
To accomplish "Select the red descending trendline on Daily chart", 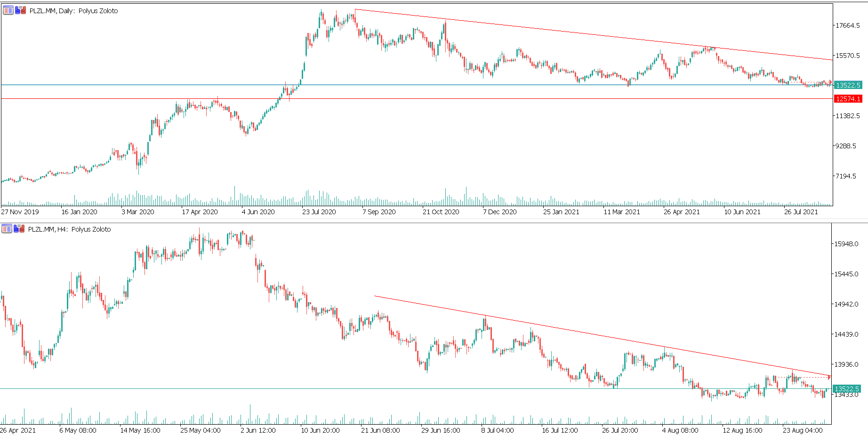I will (x=593, y=34).
